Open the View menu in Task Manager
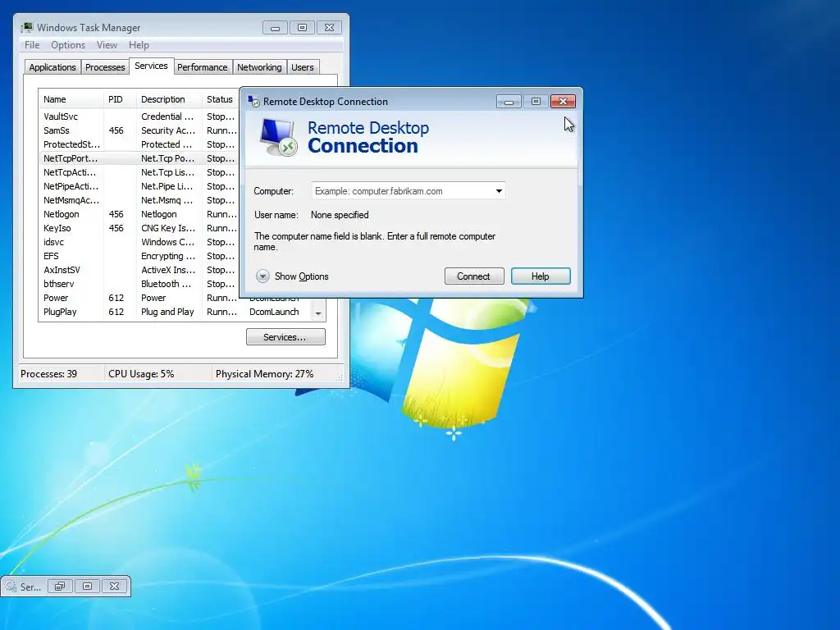Screen dimensions: 840x630 [x=107, y=45]
